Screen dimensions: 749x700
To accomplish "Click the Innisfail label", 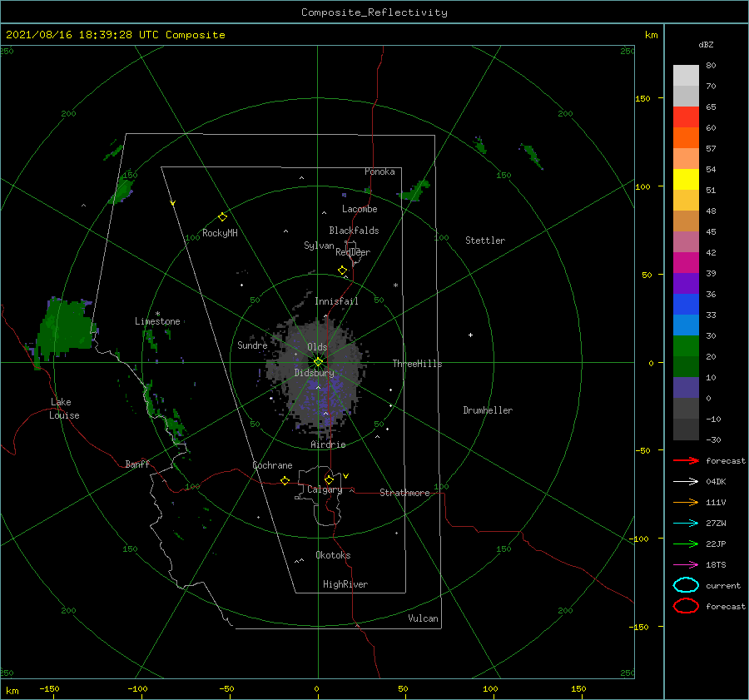I will coord(336,301).
